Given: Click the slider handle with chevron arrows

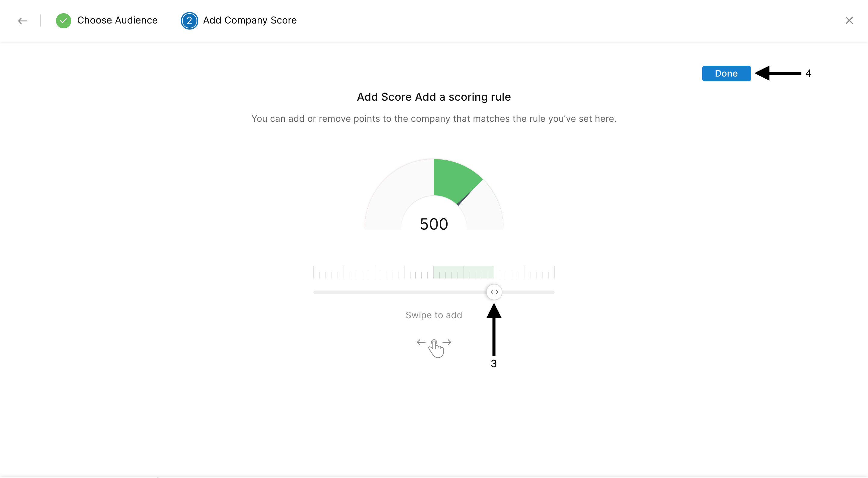Looking at the screenshot, I should [x=494, y=292].
